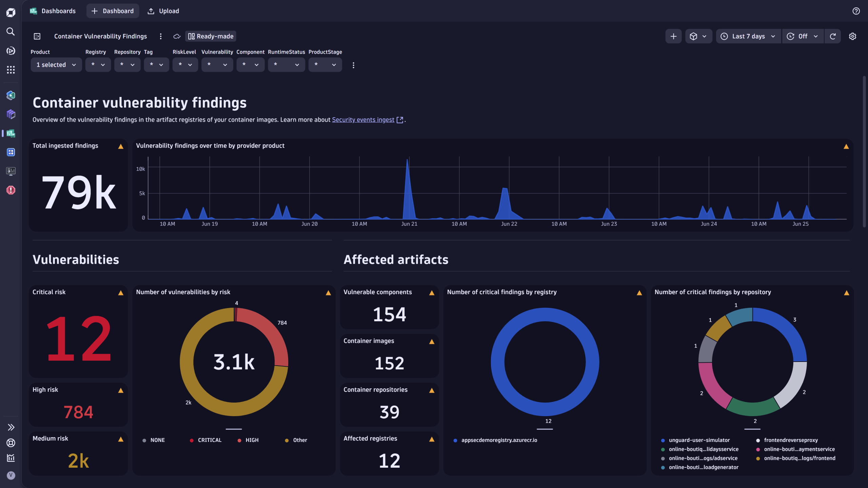
Task: Expand the Registry filter dropdown
Action: pyautogui.click(x=98, y=64)
